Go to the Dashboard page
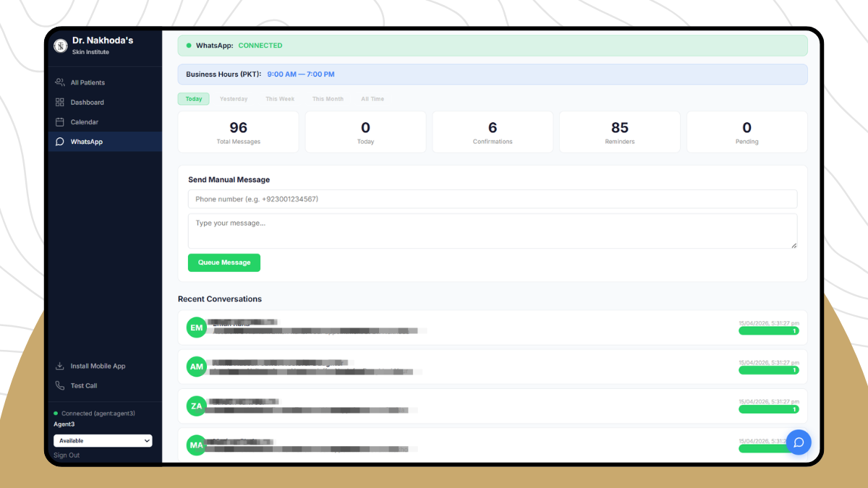868x488 pixels. coord(106,102)
